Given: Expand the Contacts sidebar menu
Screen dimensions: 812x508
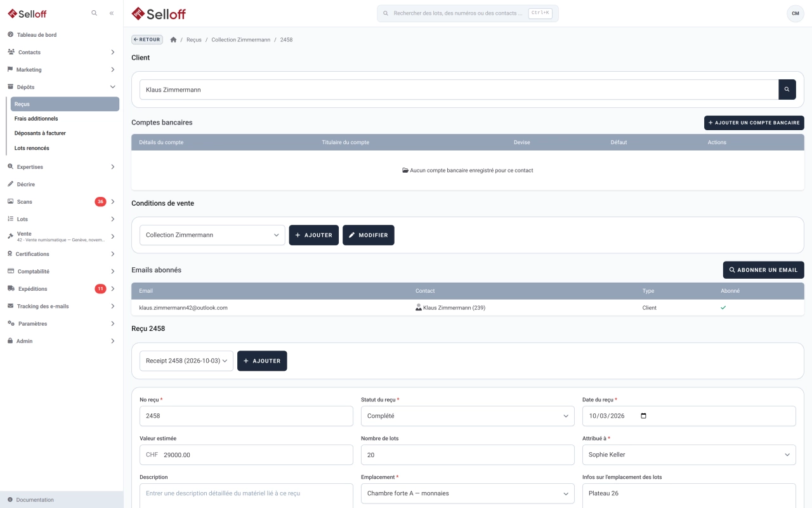Looking at the screenshot, I should click(62, 52).
